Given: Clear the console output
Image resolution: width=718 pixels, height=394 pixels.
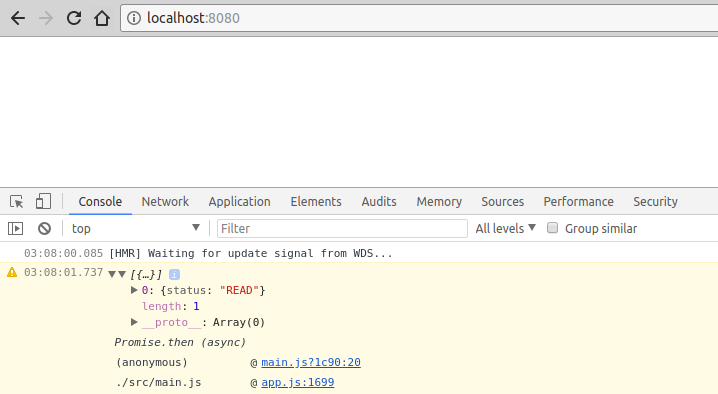Looking at the screenshot, I should point(44,228).
